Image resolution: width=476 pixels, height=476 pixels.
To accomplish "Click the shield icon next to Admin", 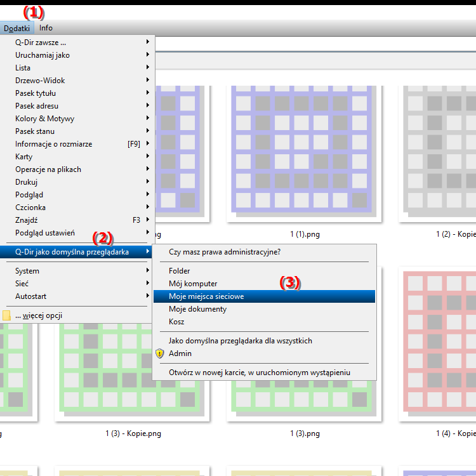I will [160, 354].
